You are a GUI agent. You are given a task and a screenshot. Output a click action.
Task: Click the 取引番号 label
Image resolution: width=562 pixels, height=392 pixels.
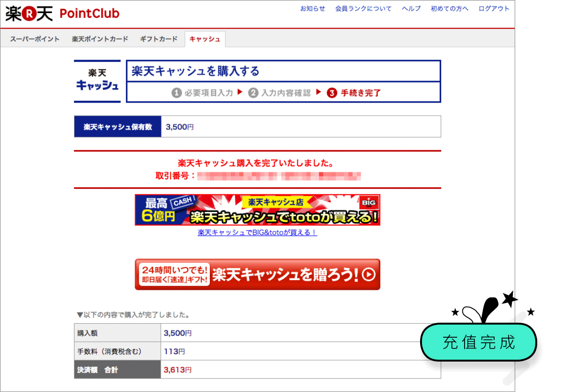(176, 176)
